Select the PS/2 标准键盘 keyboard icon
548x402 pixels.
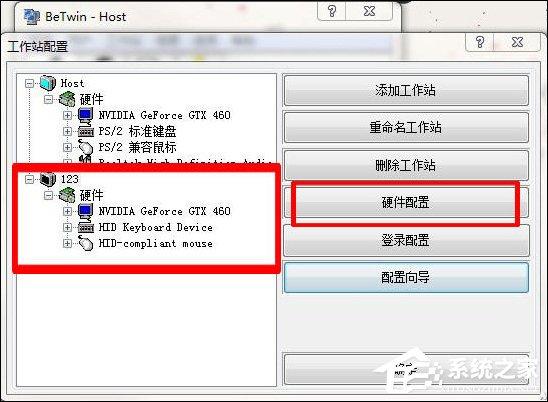86,131
